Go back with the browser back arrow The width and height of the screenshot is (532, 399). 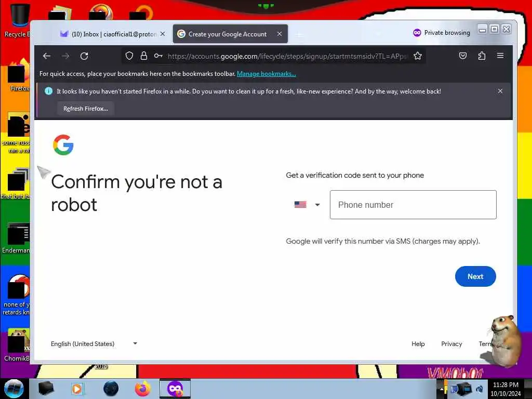pyautogui.click(x=47, y=56)
